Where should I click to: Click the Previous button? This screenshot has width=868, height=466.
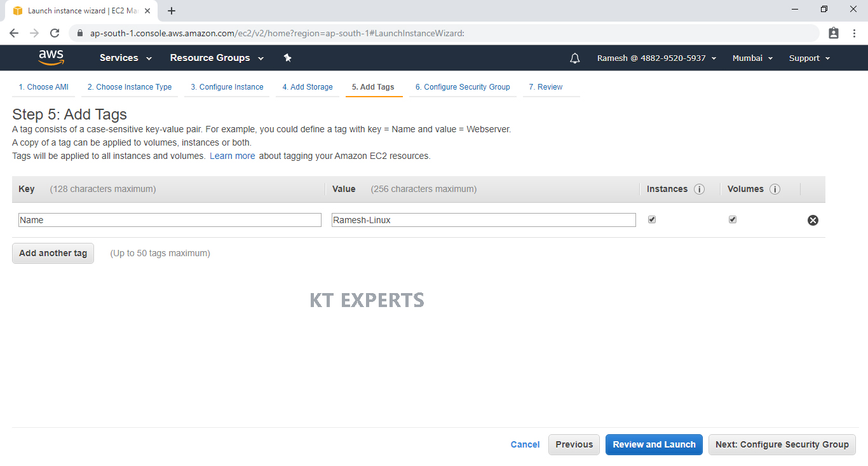[x=574, y=444]
